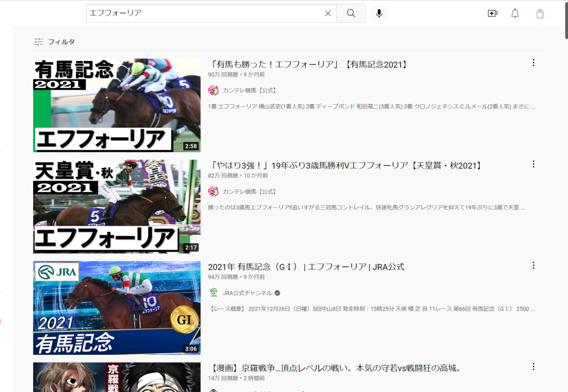Play the JRA 2021 有馬記念 thumbnail
This screenshot has width=568, height=392.
[x=116, y=308]
